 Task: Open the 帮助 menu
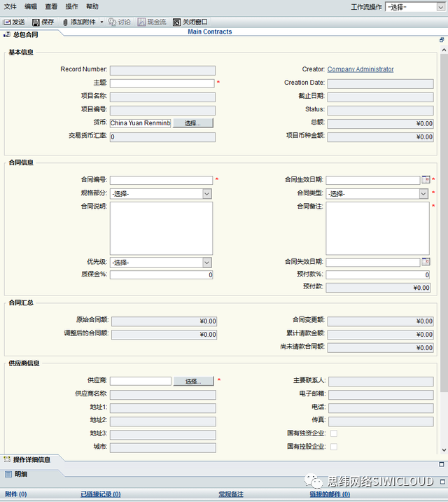(x=92, y=6)
